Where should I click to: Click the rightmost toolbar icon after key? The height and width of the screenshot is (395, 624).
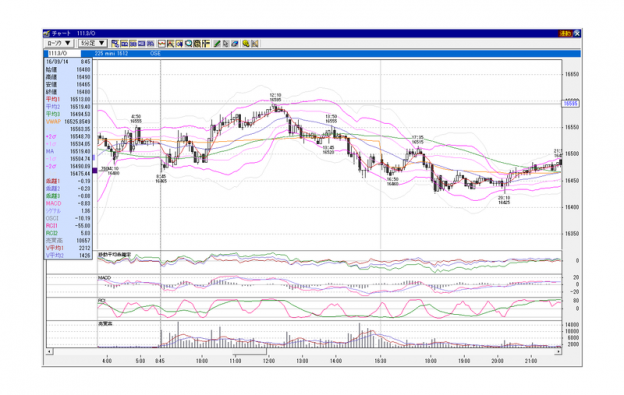click(x=255, y=43)
